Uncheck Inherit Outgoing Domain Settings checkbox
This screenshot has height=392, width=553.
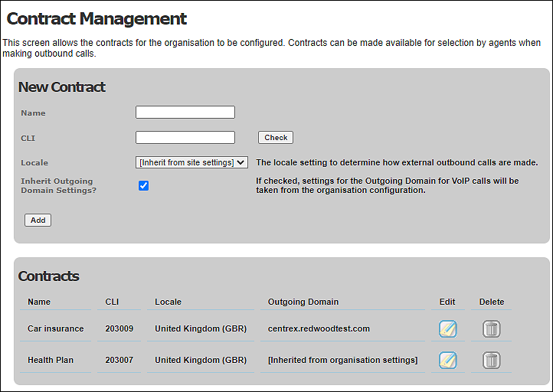coord(143,185)
